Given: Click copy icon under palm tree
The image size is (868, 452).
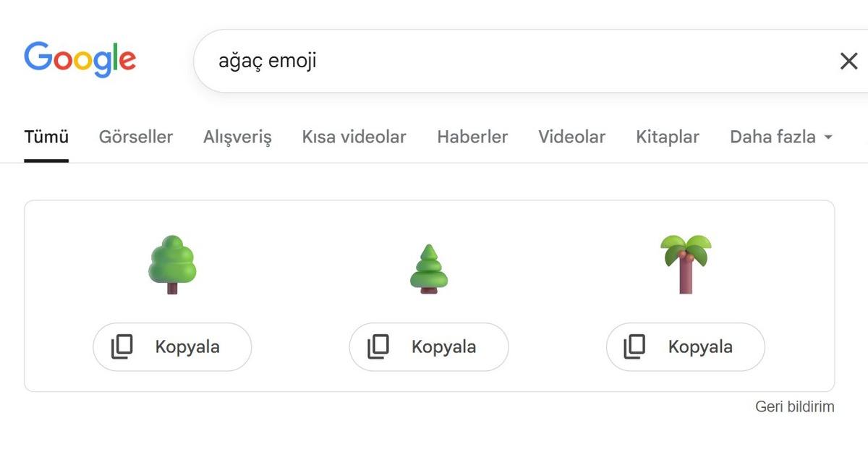Looking at the screenshot, I should [x=634, y=347].
